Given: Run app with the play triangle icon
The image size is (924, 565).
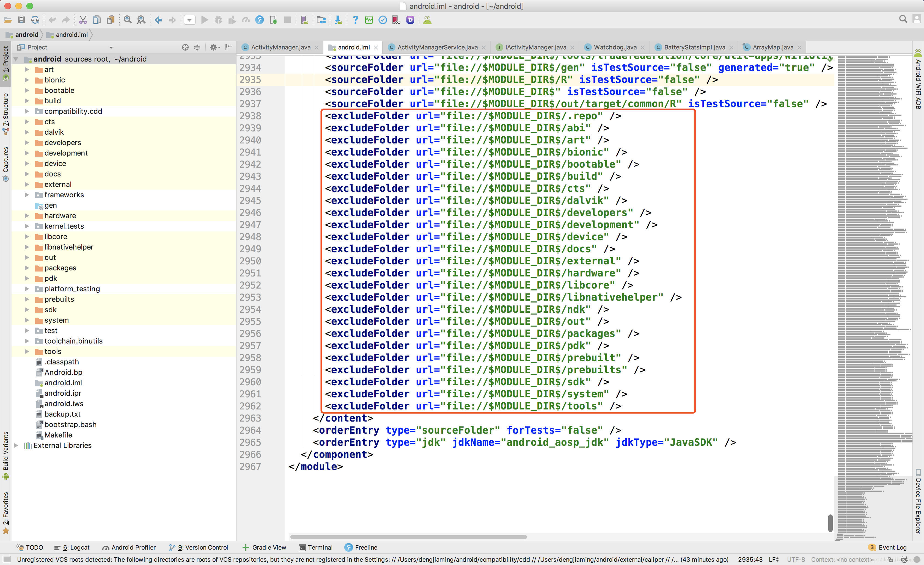Looking at the screenshot, I should tap(205, 20).
